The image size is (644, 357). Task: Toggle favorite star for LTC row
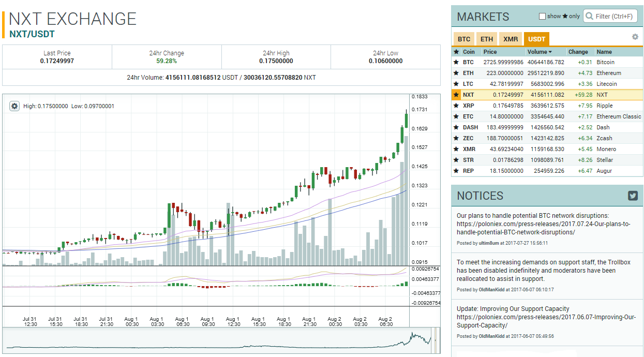tap(456, 84)
